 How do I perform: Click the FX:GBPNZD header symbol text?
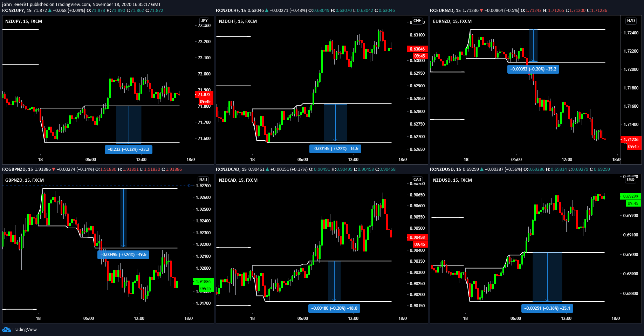point(14,169)
